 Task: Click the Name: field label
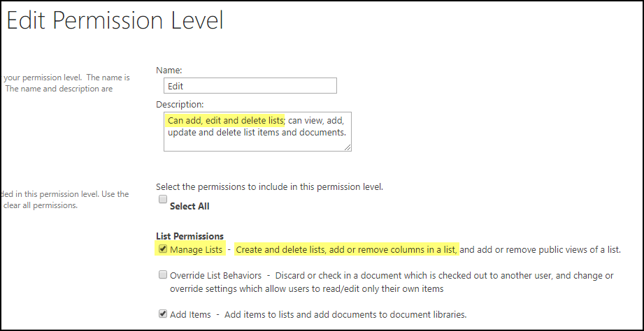click(169, 70)
